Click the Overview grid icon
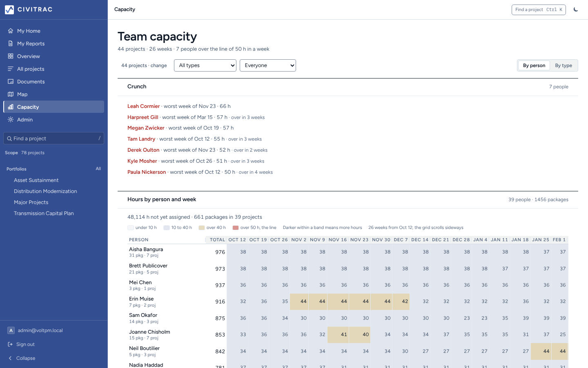The width and height of the screenshot is (588, 368). pyautogui.click(x=11, y=56)
